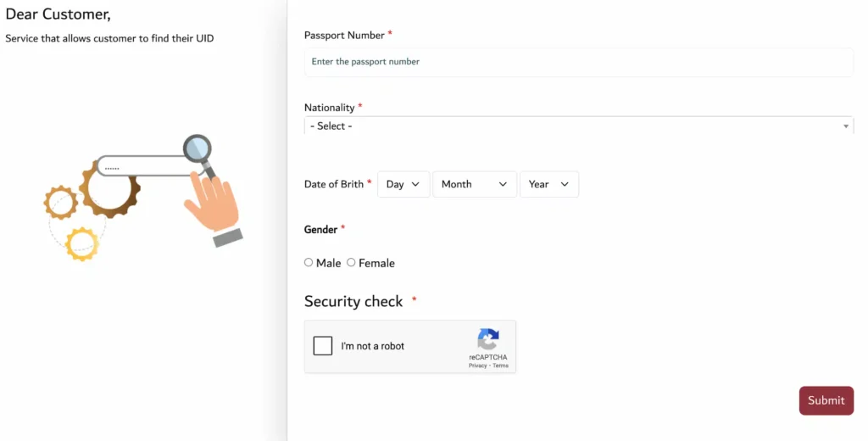Open the Month dropdown

click(x=474, y=184)
